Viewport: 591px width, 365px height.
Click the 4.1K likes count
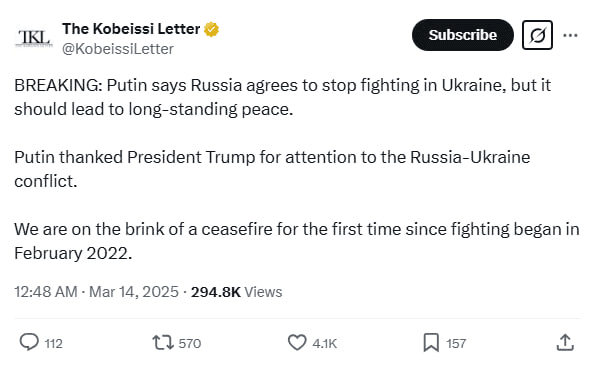click(325, 344)
